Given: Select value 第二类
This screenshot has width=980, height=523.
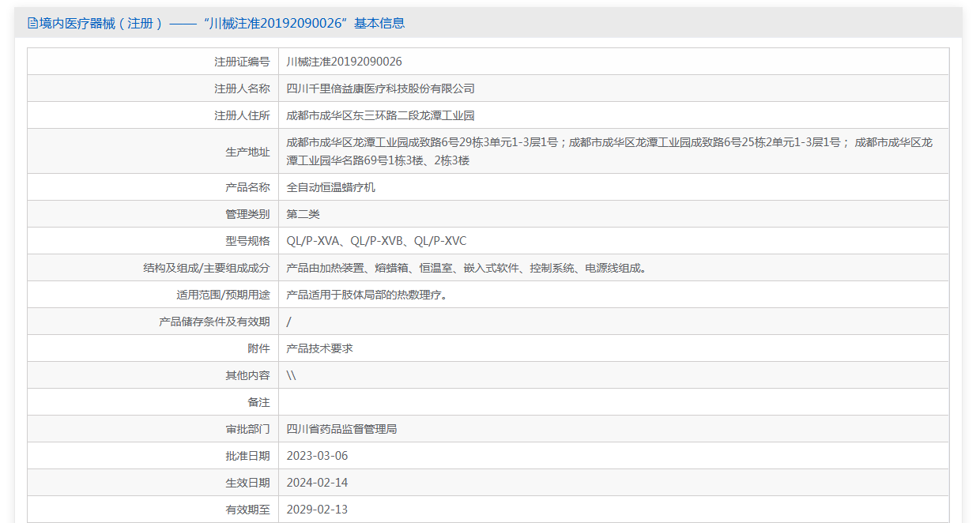Looking at the screenshot, I should pos(303,214).
